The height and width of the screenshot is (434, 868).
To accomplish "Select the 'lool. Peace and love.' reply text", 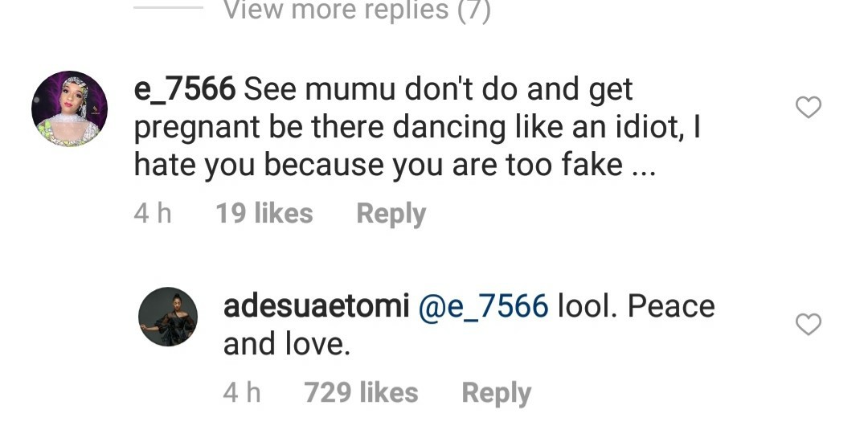I will coord(469,325).
